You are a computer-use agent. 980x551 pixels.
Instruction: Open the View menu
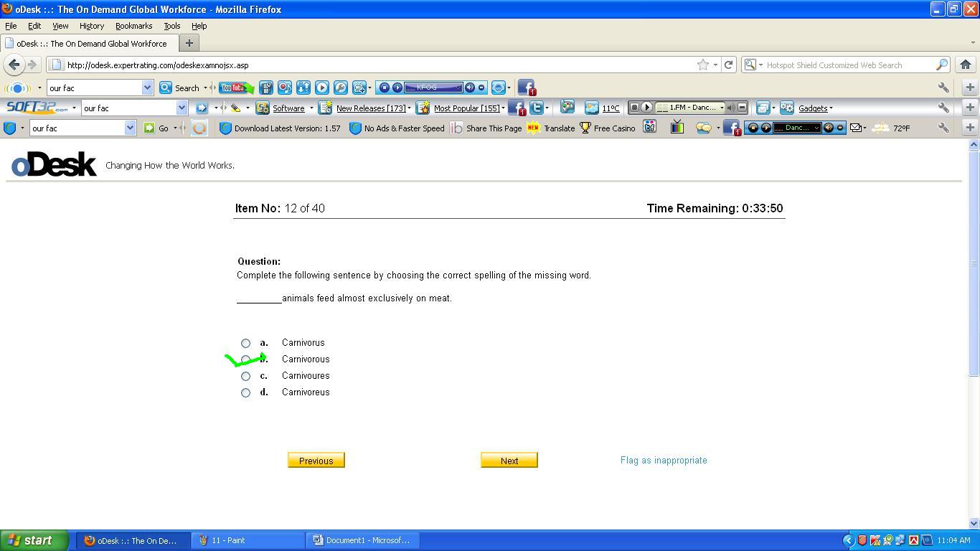pos(60,26)
